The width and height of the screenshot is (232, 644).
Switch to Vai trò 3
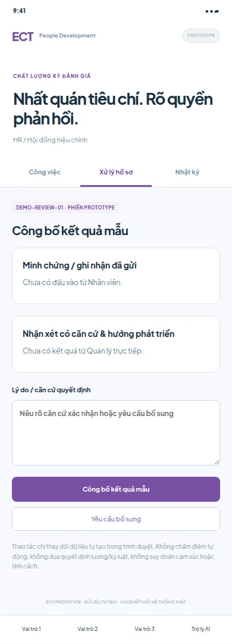(145, 629)
